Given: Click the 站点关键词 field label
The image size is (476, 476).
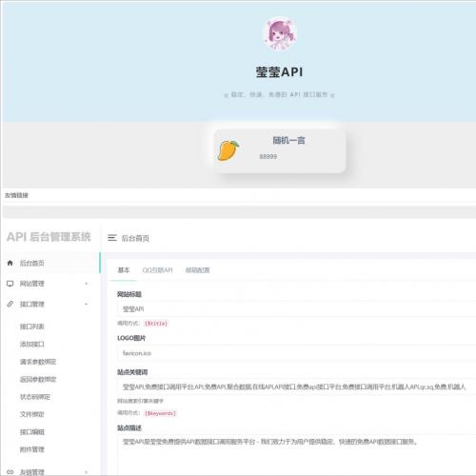Looking at the screenshot, I should (132, 372).
